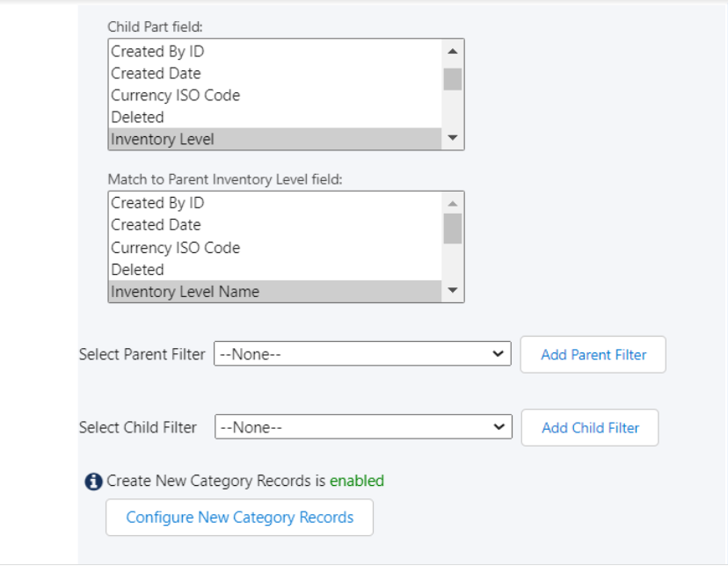Open the Select Child Filter dropdown
The image size is (728, 566).
coord(362,427)
